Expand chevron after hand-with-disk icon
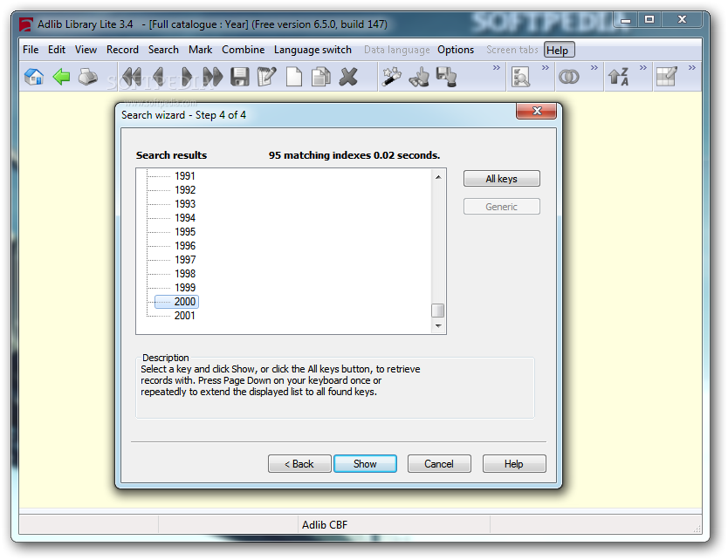This screenshot has width=728, height=560. 497,68
